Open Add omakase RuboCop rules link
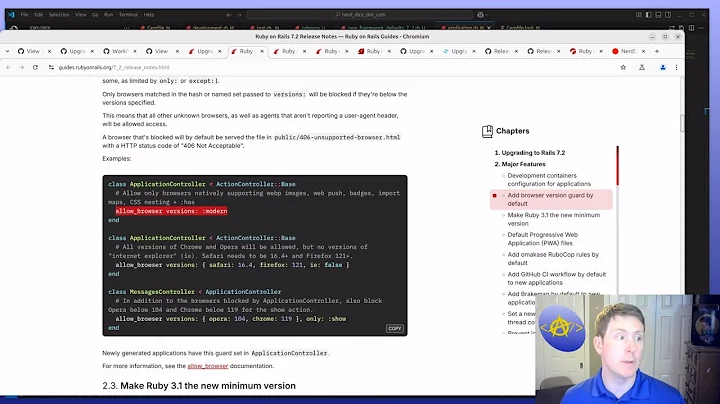Image resolution: width=720 pixels, height=404 pixels. (x=553, y=258)
